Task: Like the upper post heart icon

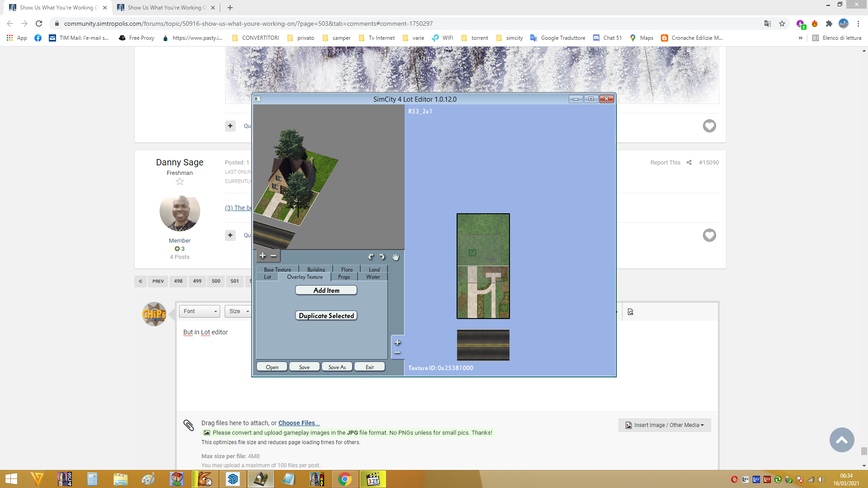Action: [x=709, y=126]
